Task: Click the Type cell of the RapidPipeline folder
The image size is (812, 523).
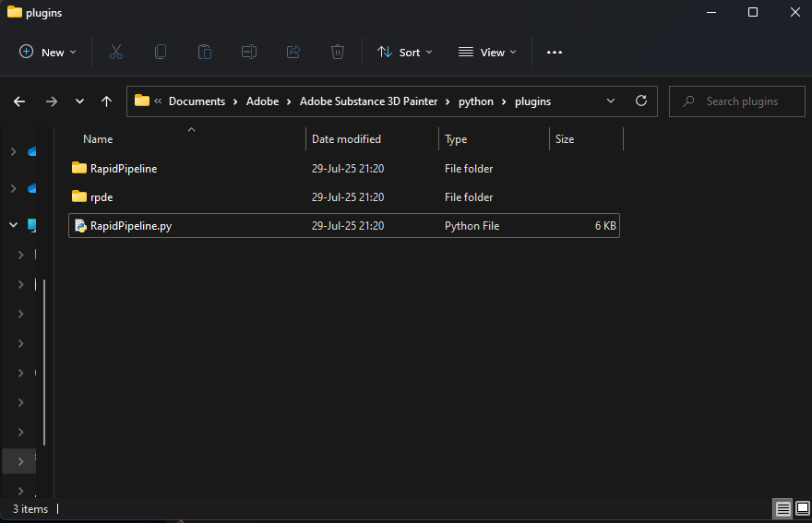Action: [x=469, y=169]
